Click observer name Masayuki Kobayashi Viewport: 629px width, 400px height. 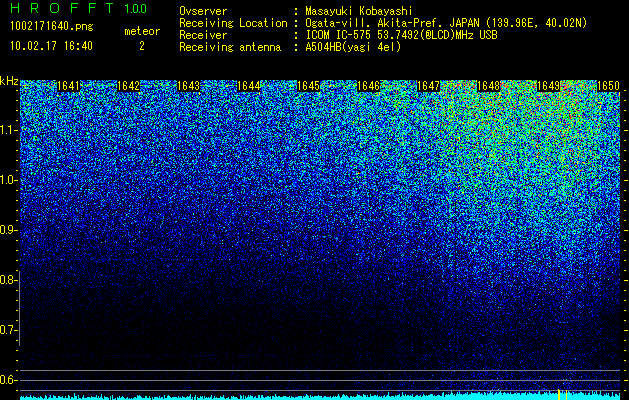(x=359, y=12)
